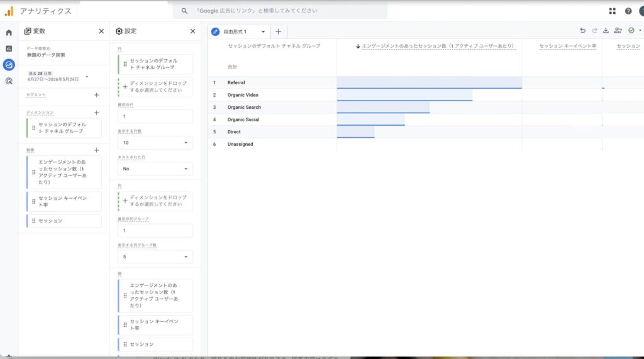Select セッション value chip in 設定 panel

point(155,344)
